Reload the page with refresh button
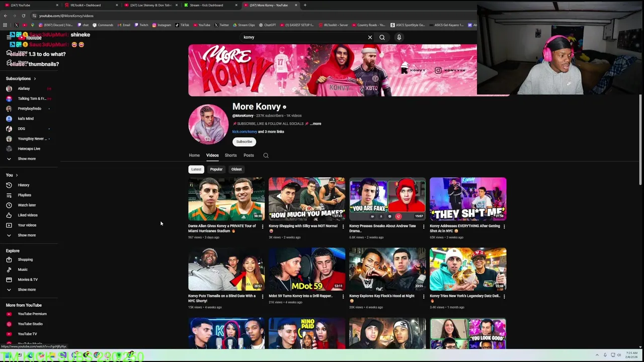 tap(23, 16)
